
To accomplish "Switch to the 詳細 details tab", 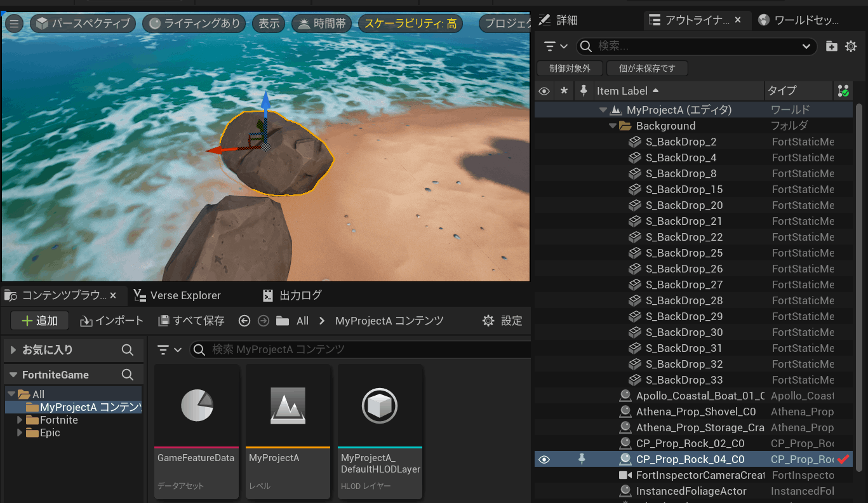I will tap(559, 20).
